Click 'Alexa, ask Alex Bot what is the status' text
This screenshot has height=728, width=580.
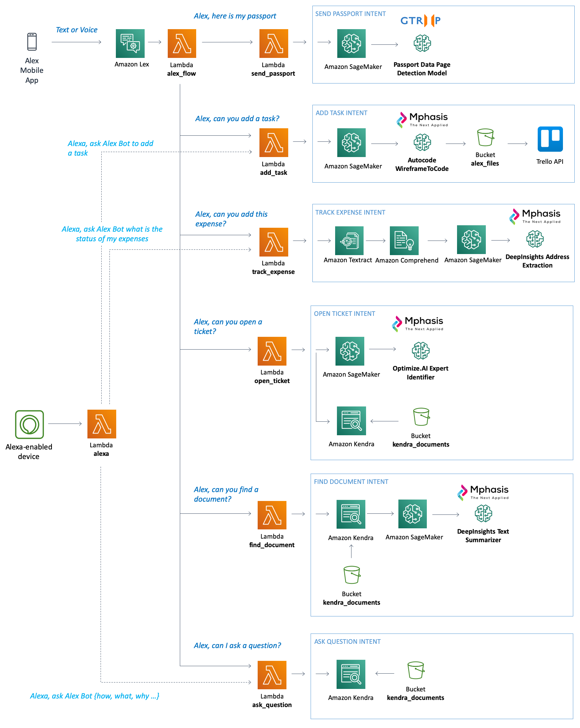click(112, 234)
